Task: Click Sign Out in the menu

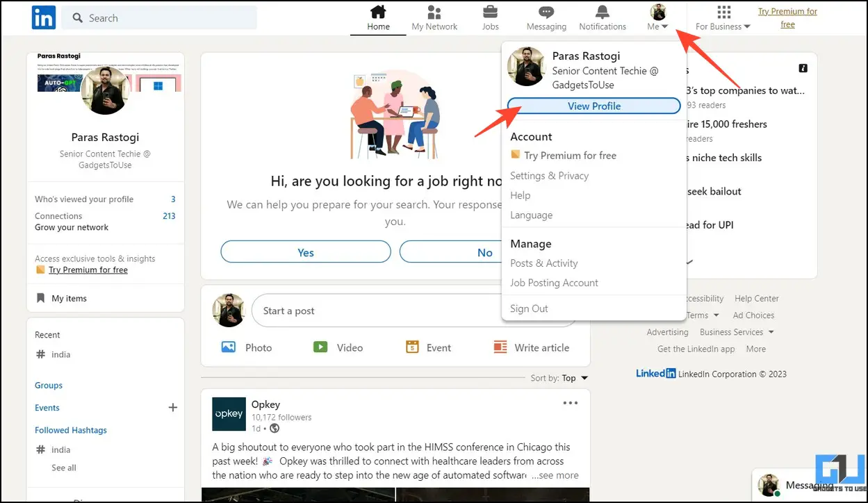Action: (x=529, y=308)
